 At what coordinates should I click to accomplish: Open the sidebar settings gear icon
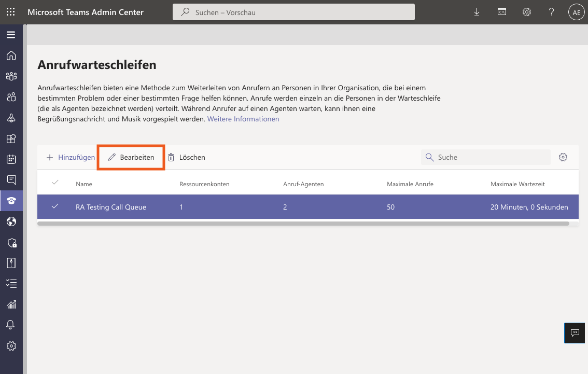(x=11, y=346)
